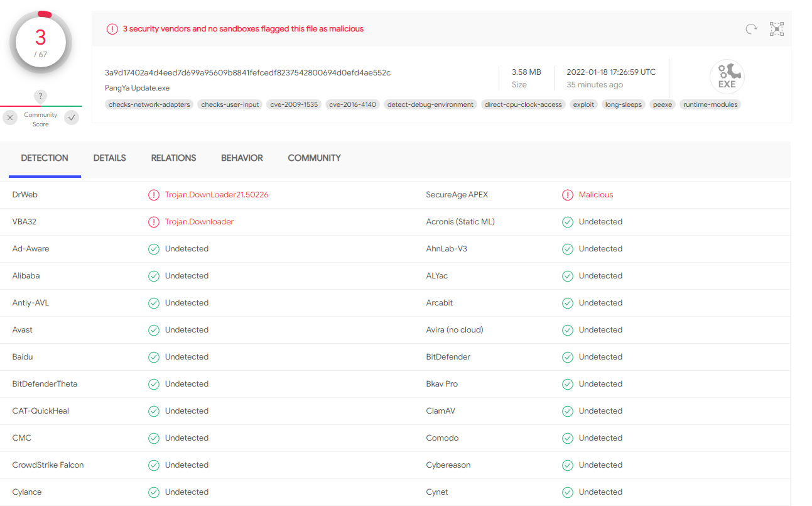Click the '35 minutes ago' text
The height and width of the screenshot is (506, 812).
tap(595, 85)
